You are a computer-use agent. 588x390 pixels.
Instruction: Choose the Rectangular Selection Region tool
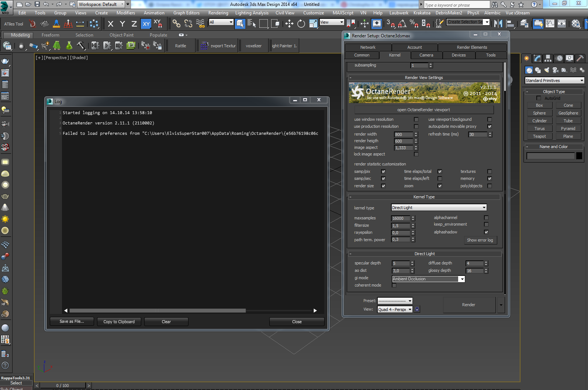pyautogui.click(x=264, y=24)
